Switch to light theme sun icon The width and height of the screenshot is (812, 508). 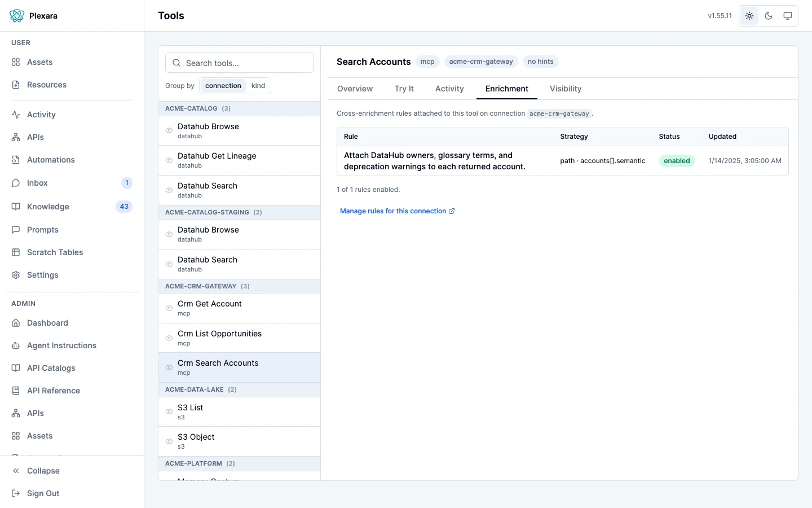point(749,16)
